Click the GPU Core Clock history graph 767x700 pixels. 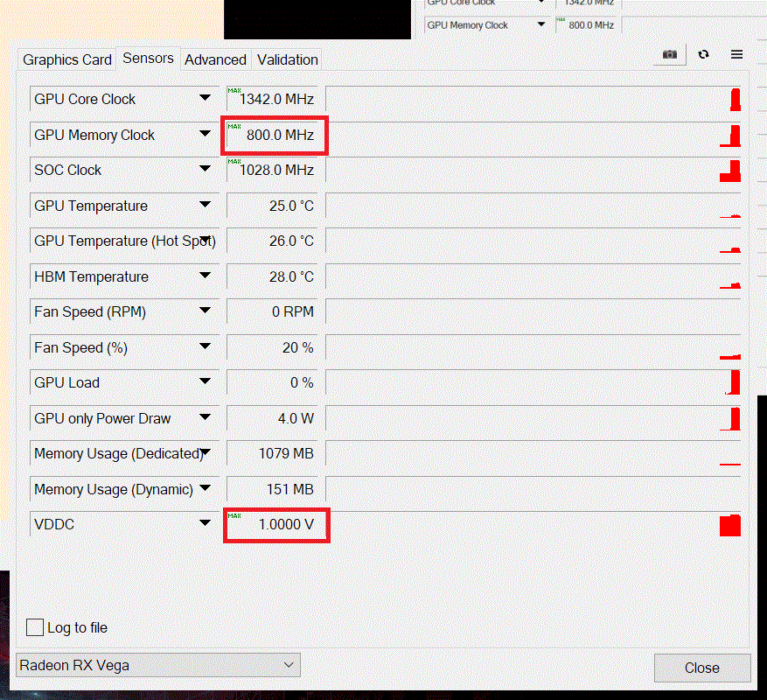click(533, 99)
